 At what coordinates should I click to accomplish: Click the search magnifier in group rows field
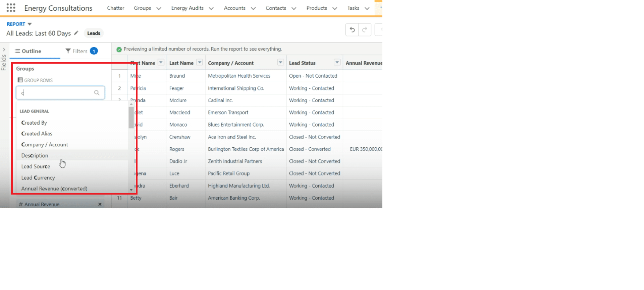pyautogui.click(x=97, y=93)
